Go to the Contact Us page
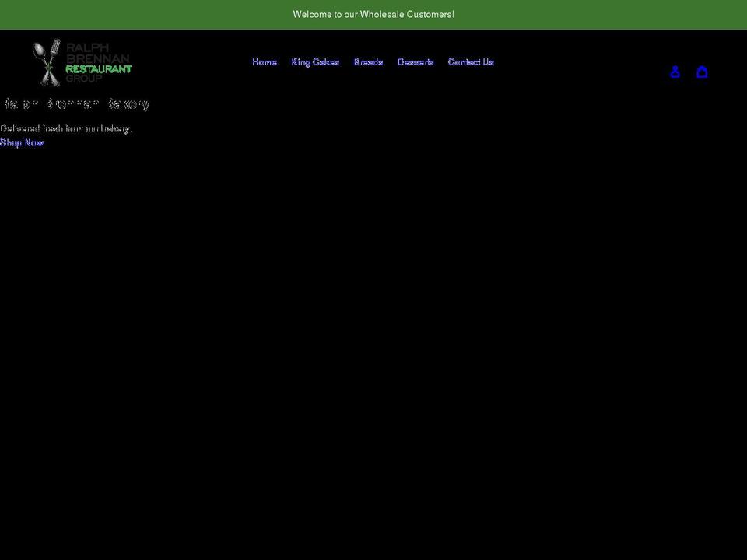Image resolution: width=747 pixels, height=560 pixels. pyautogui.click(x=471, y=61)
